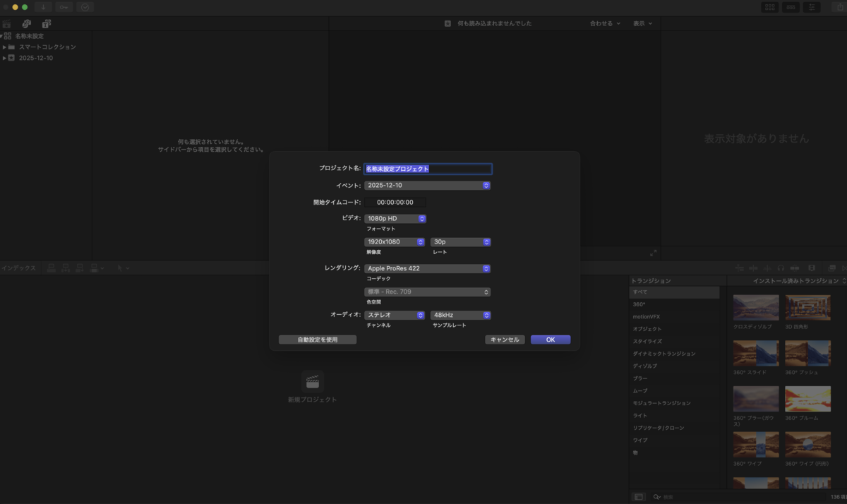Select the ライト category
Screen dimensions: 847x504
[x=674, y=416]
